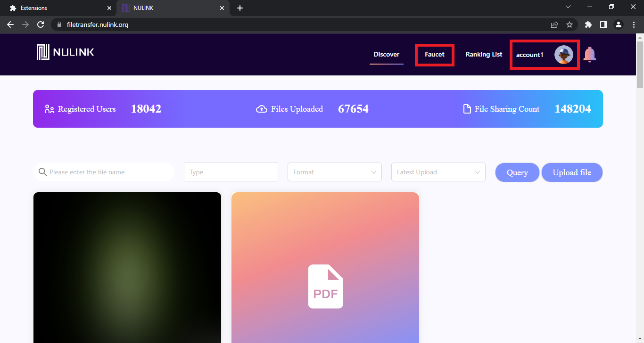
Task: Click the Upload file button
Action: [571, 172]
